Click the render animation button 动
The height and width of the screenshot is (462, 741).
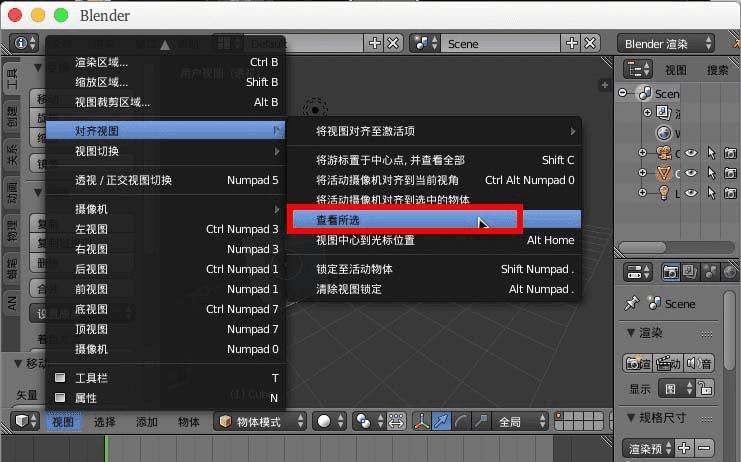668,363
